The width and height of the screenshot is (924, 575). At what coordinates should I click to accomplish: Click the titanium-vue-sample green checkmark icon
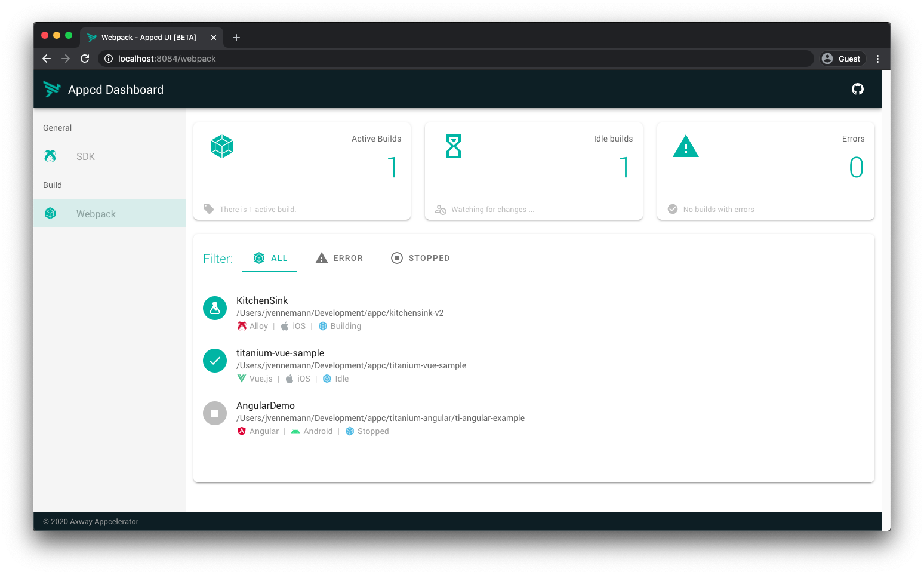click(215, 361)
